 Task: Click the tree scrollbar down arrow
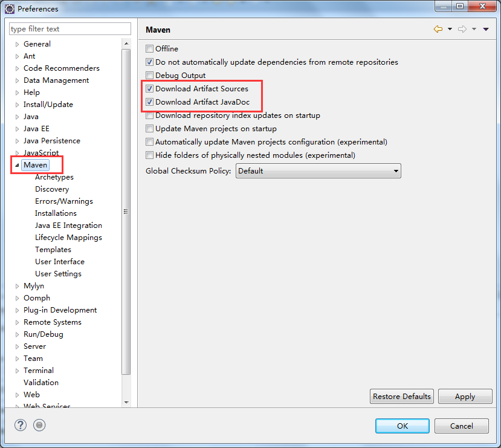click(126, 403)
